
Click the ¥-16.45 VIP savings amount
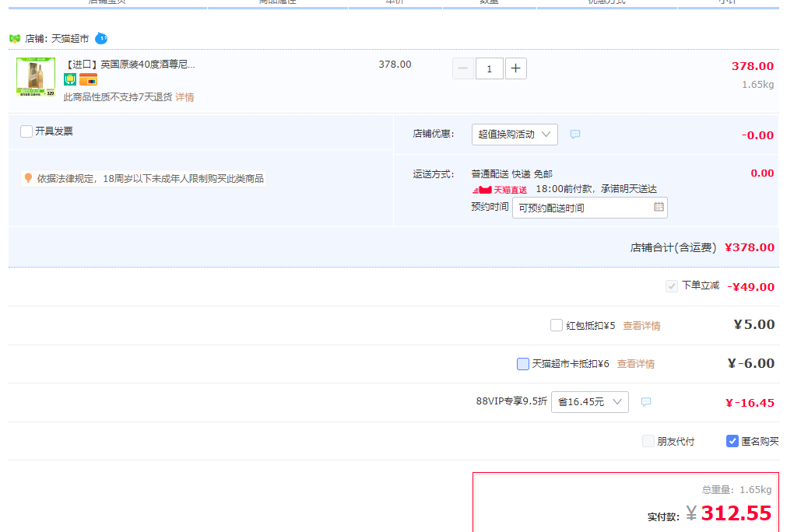[750, 403]
